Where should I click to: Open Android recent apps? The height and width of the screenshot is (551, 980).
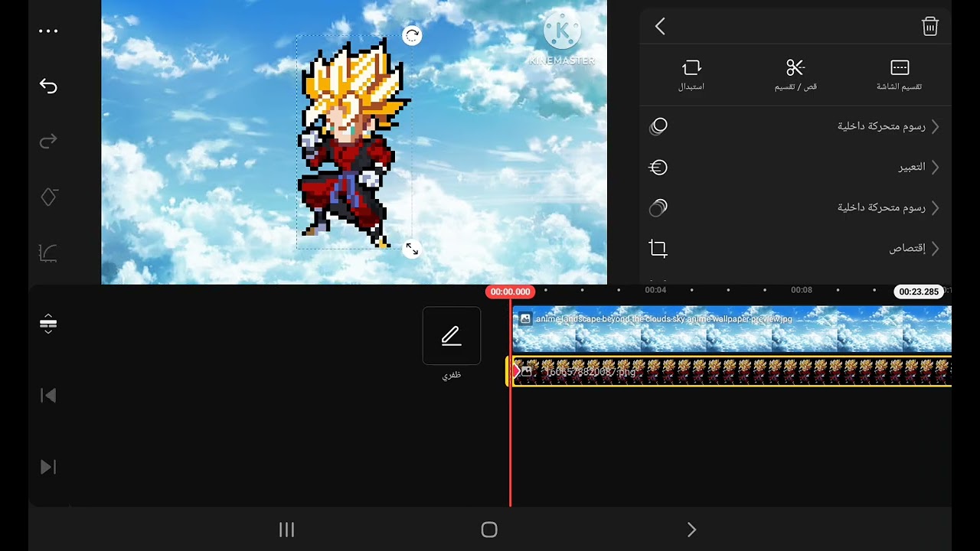pyautogui.click(x=287, y=530)
